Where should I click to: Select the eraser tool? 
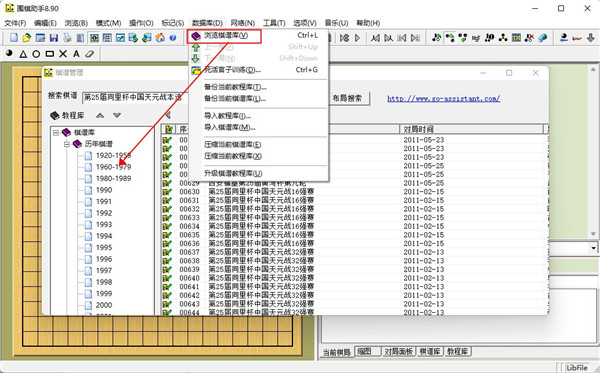(x=89, y=54)
